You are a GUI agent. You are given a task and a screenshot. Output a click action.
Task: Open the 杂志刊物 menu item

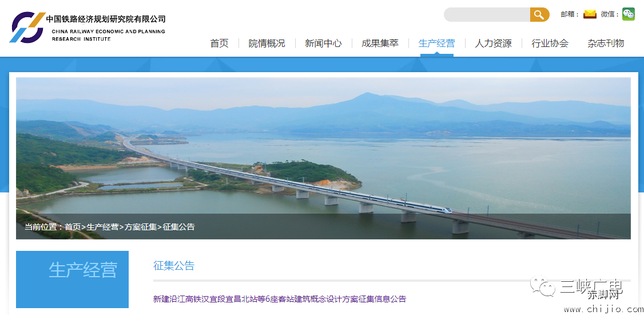(x=606, y=43)
